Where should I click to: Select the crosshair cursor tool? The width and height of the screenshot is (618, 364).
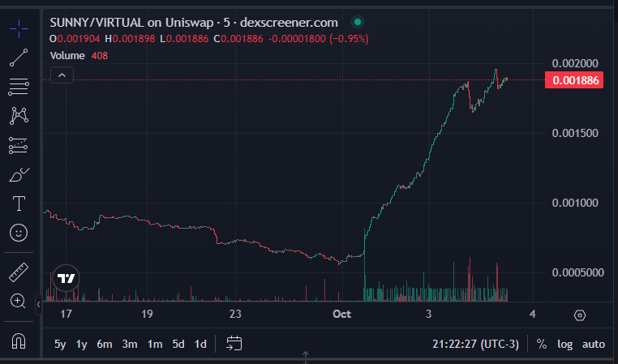pyautogui.click(x=19, y=28)
